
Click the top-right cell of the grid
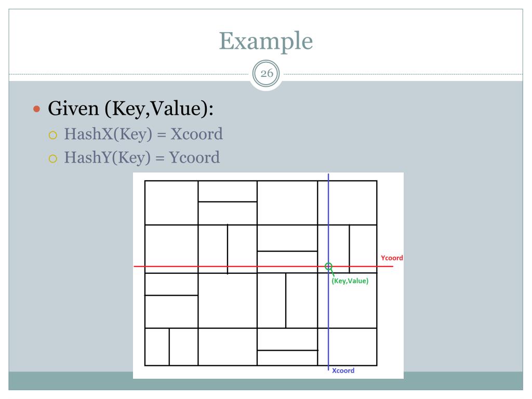[x=347, y=203]
